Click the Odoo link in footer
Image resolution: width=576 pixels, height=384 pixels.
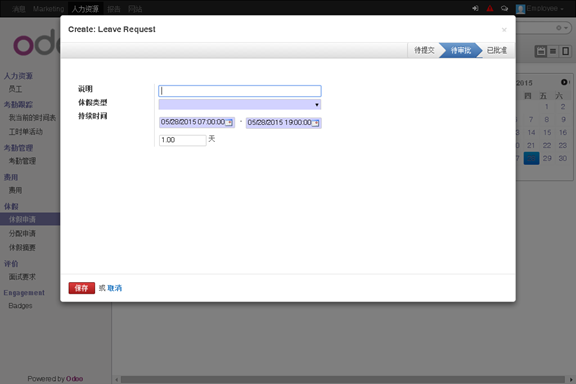click(x=74, y=378)
